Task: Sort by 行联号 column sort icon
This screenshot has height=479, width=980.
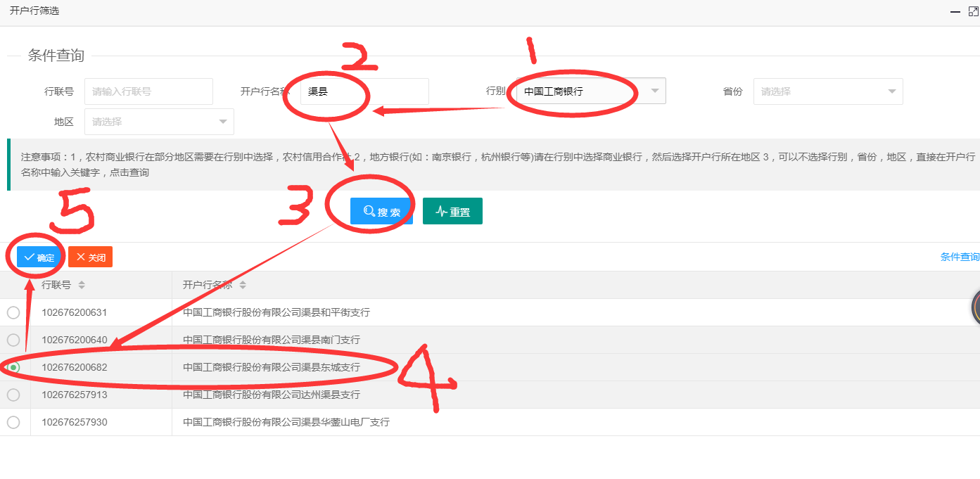Action: pyautogui.click(x=82, y=285)
